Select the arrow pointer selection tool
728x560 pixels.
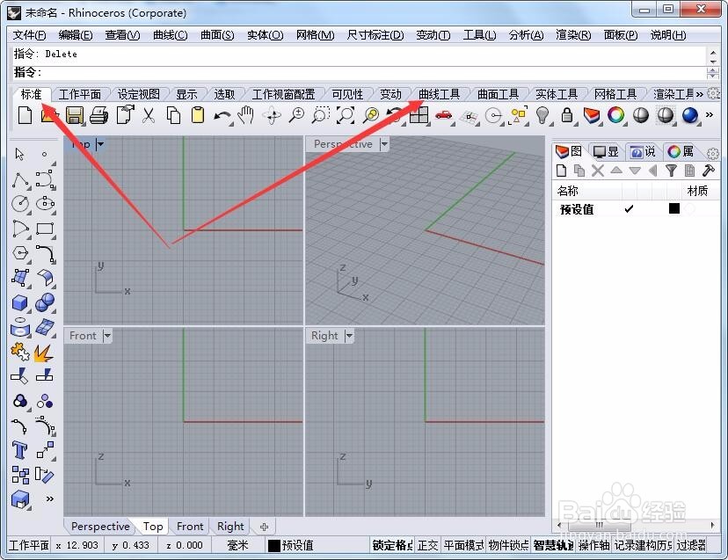coord(19,154)
